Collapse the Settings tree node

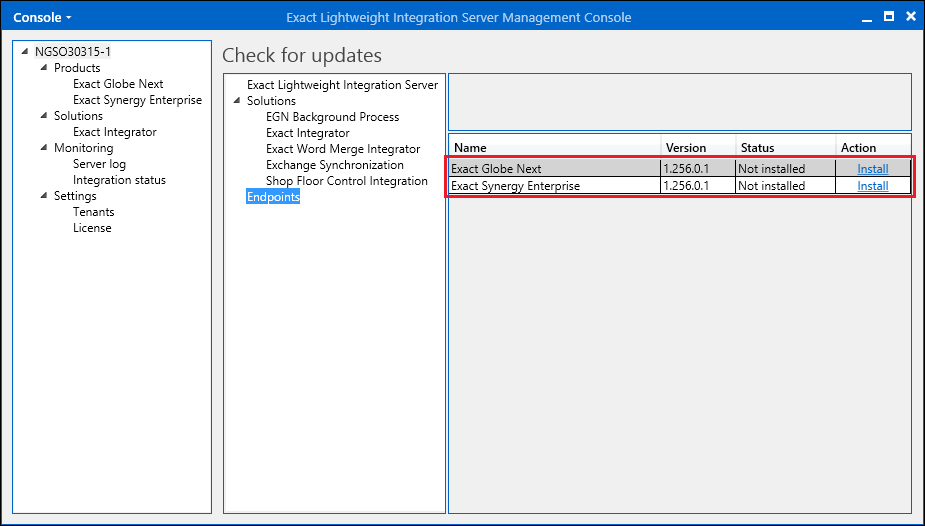point(44,195)
